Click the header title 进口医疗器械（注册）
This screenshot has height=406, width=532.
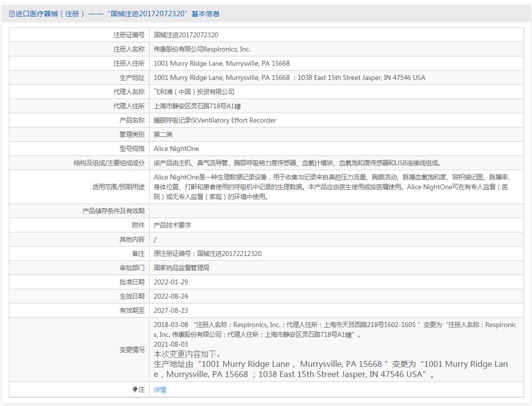50,14
